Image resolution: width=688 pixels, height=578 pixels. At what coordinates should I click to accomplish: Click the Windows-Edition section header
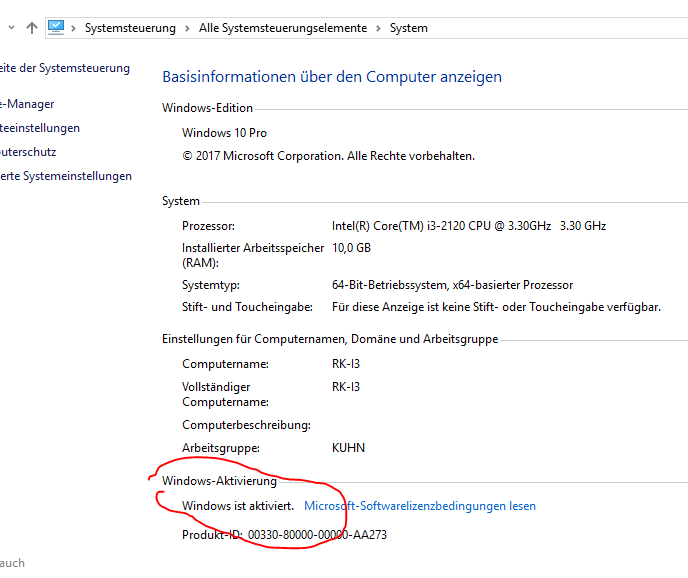[x=207, y=108]
